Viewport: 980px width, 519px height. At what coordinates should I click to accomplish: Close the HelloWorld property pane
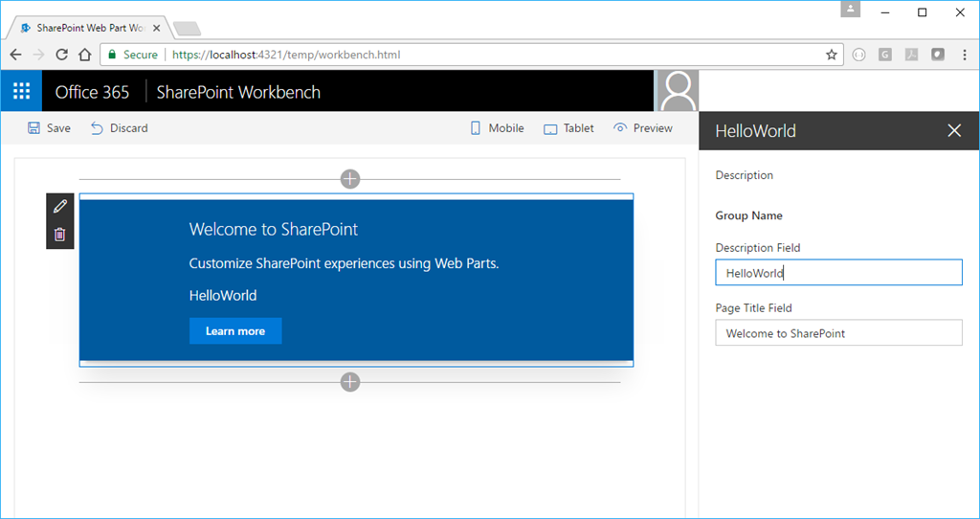pyautogui.click(x=954, y=130)
